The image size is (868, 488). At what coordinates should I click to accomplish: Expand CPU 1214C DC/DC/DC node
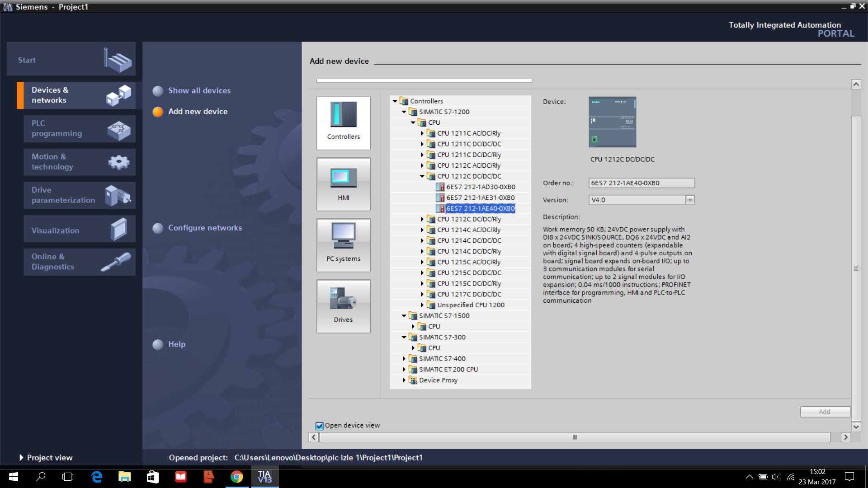422,241
